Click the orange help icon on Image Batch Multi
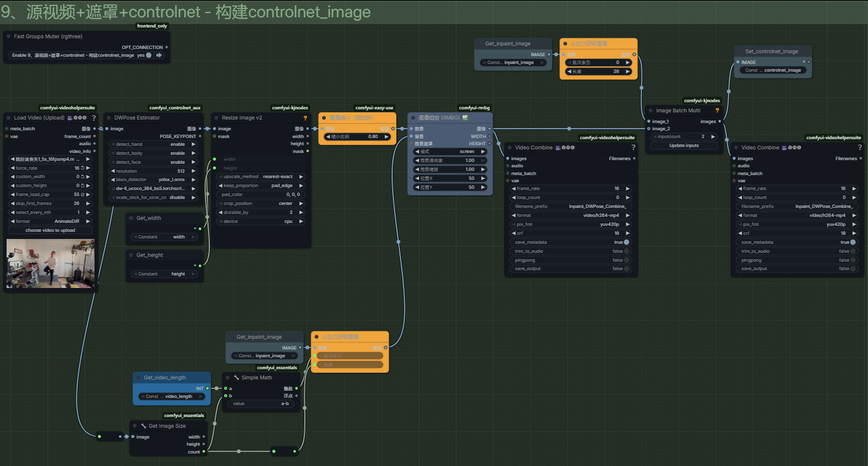The height and width of the screenshot is (466, 868). click(717, 111)
